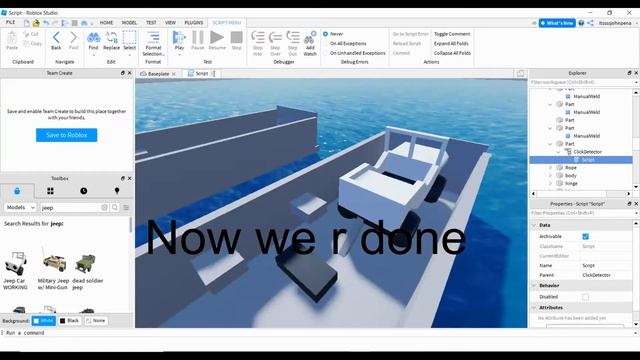
Task: Open the FILE menu
Action: (x=10, y=22)
